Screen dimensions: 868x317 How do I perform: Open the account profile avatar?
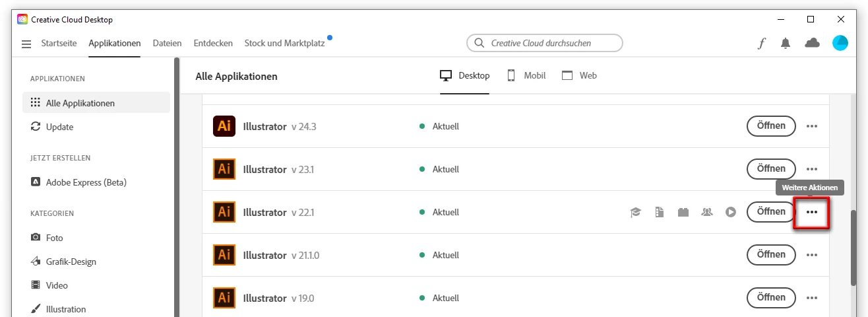point(840,43)
